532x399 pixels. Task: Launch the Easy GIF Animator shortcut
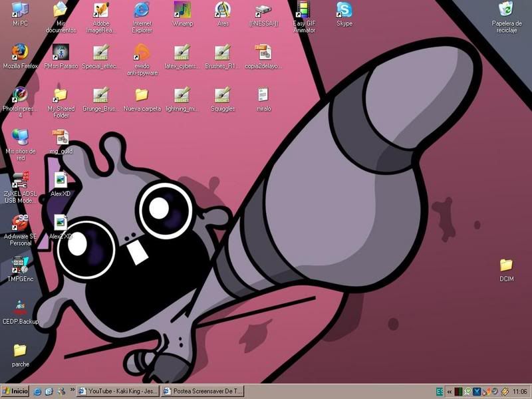tap(304, 18)
